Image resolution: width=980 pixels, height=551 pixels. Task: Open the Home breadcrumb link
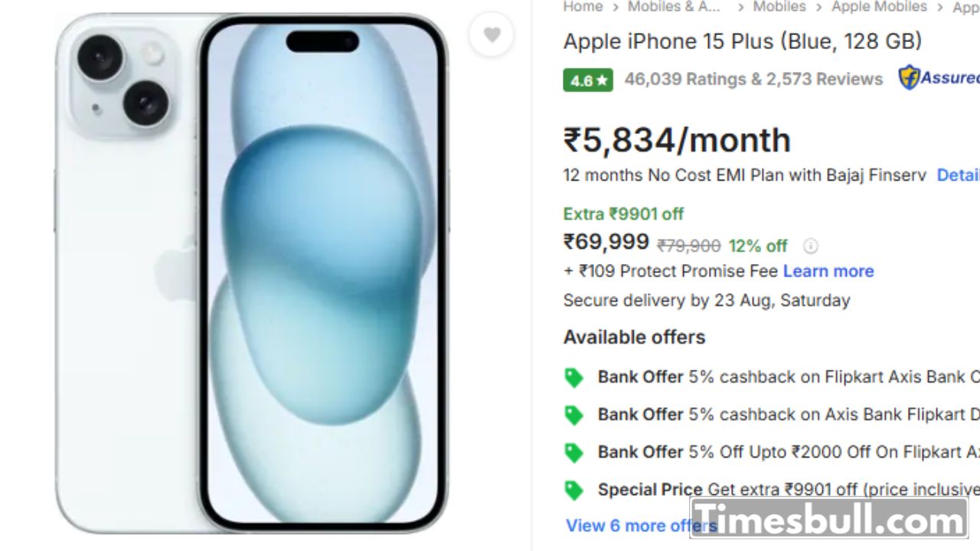tap(583, 6)
